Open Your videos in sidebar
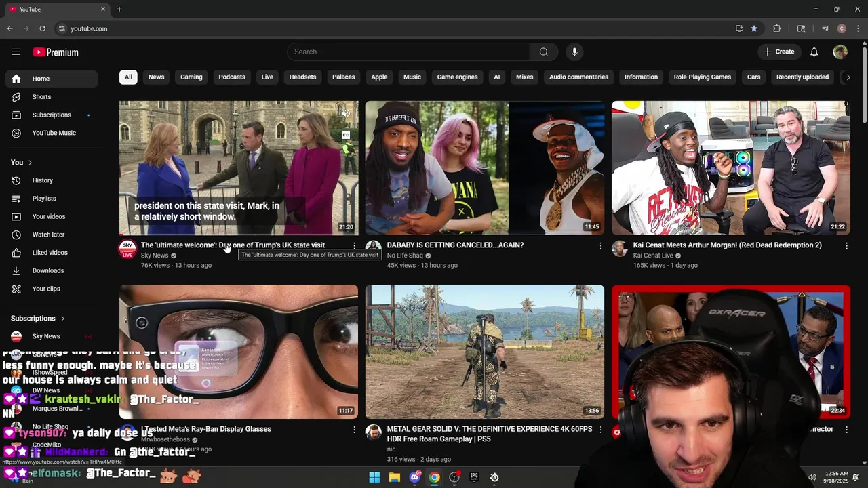Viewport: 868px width, 488px height. [x=52, y=217]
